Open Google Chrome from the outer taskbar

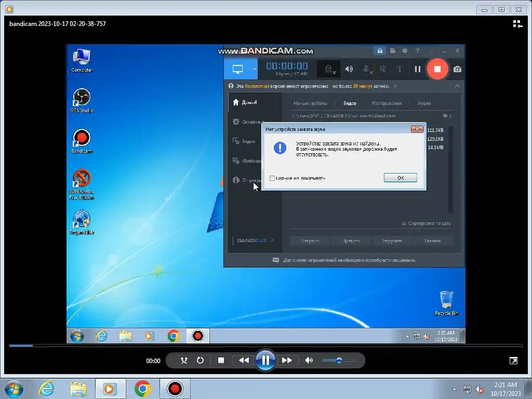pos(142,389)
